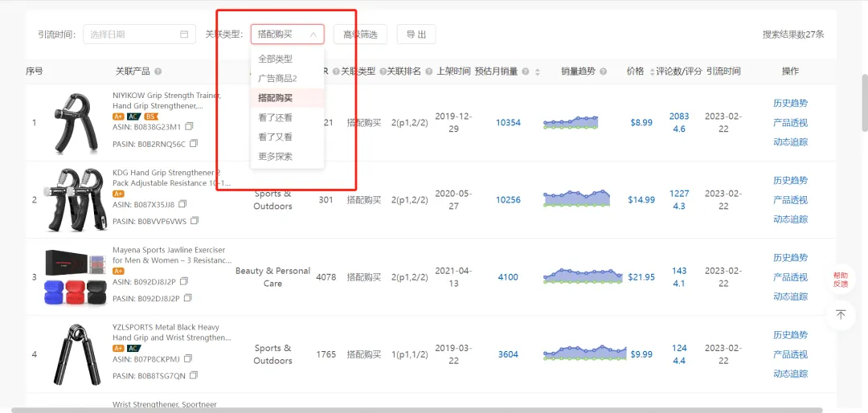Click help icon beside 关联类型 header

tap(383, 72)
